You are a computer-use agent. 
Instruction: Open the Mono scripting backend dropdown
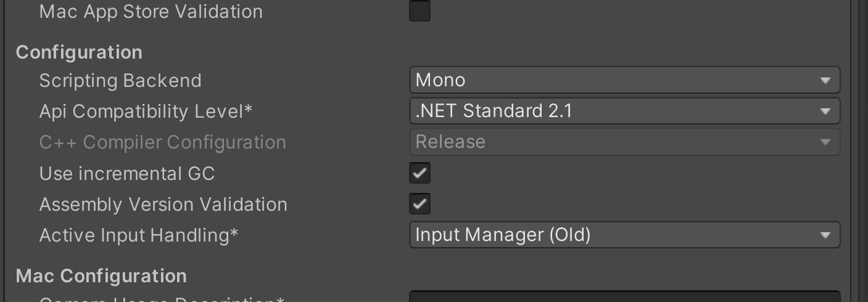(x=617, y=80)
